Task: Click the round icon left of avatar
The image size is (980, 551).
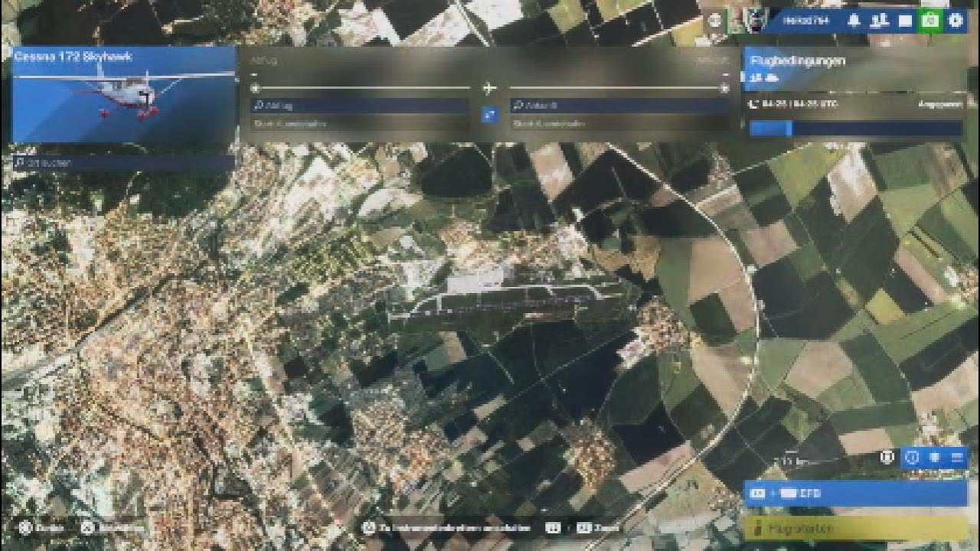Action: (714, 21)
